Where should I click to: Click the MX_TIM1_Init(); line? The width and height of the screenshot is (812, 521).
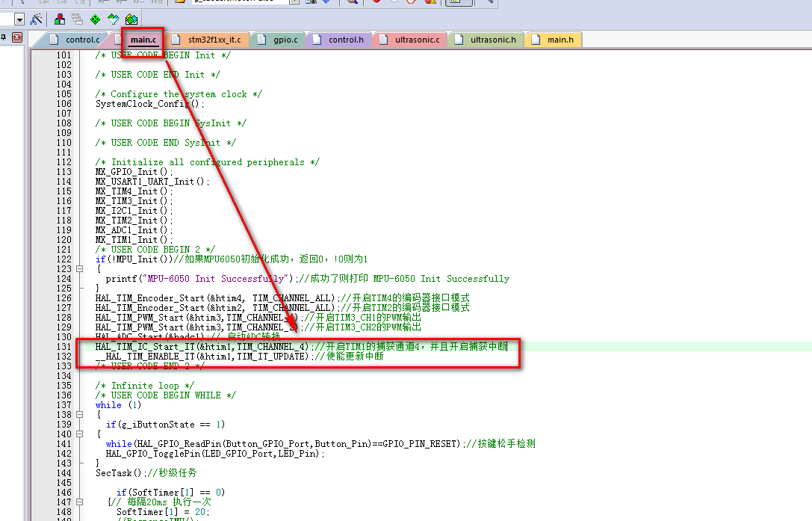(134, 240)
